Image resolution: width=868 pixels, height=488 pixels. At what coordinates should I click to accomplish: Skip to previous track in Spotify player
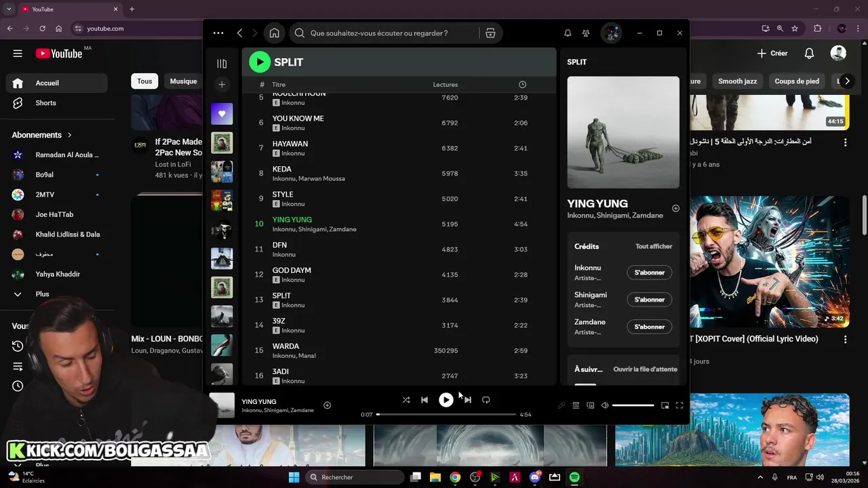click(x=425, y=400)
